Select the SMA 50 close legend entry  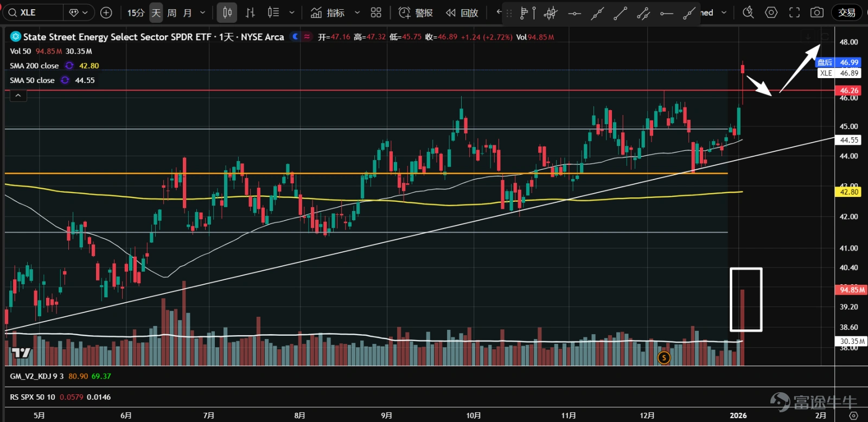click(32, 80)
